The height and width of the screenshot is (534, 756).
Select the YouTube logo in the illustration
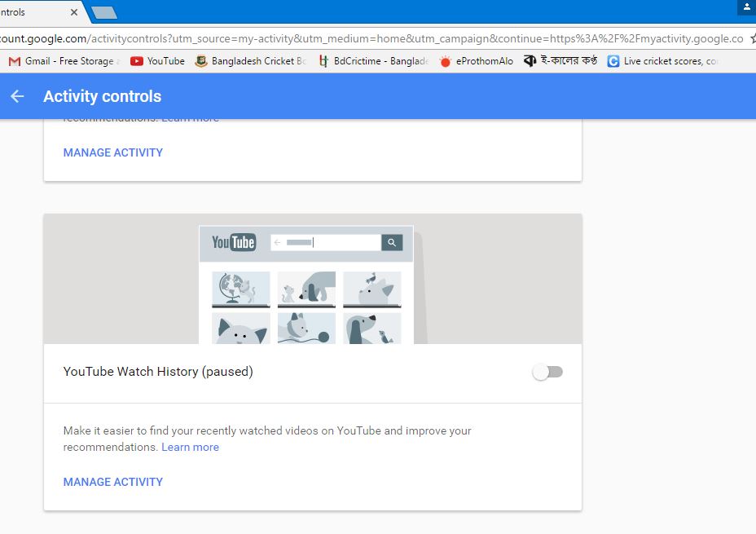click(x=234, y=242)
